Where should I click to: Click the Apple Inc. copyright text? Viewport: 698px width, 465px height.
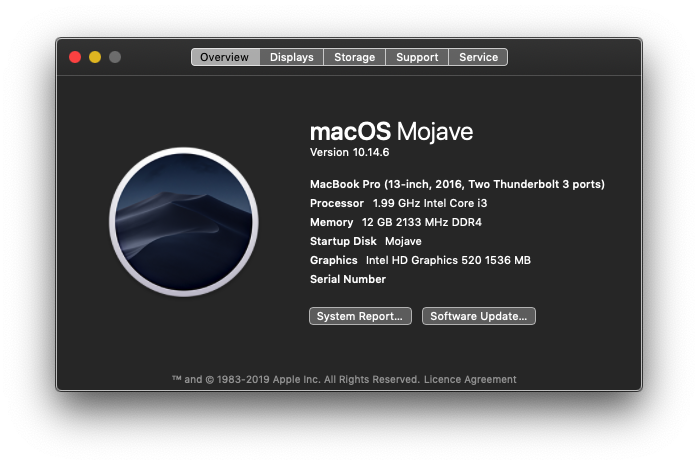pos(296,380)
